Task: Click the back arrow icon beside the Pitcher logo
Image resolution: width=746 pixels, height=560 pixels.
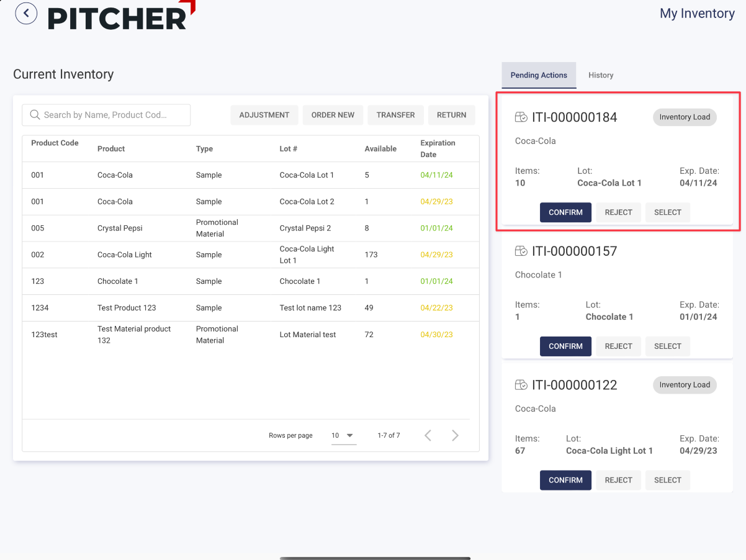Action: click(26, 13)
